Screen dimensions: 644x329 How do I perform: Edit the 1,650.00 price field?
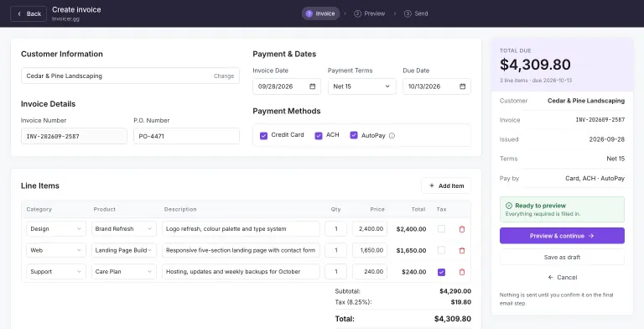(x=370, y=250)
